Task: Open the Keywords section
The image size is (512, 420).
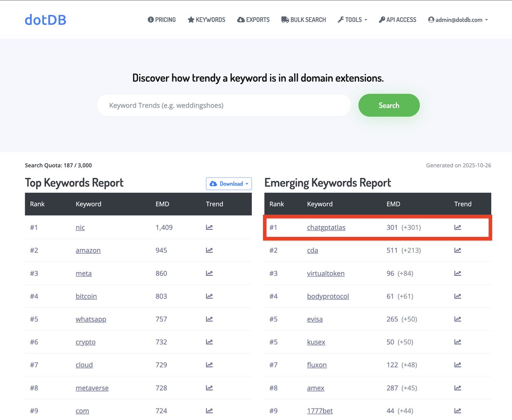Action: (x=207, y=20)
